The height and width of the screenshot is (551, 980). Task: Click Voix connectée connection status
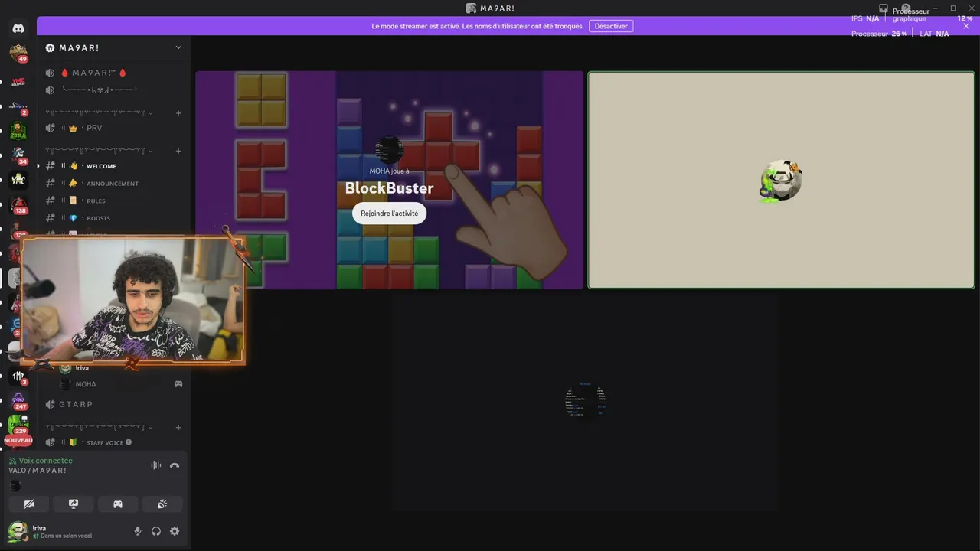point(45,461)
